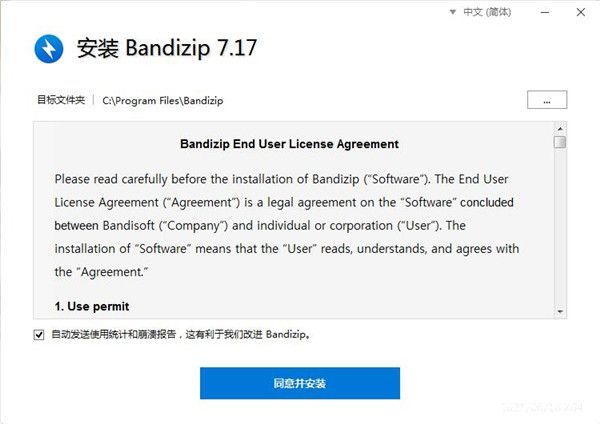Close the Bandizip setup window
Screen dimensions: 600x424
[580, 12]
